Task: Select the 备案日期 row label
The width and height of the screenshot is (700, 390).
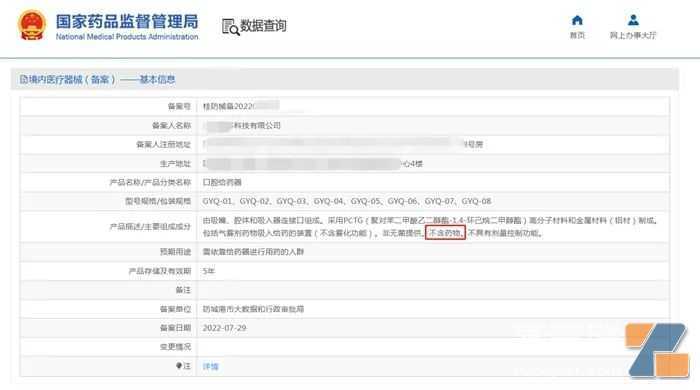Action: click(x=175, y=328)
